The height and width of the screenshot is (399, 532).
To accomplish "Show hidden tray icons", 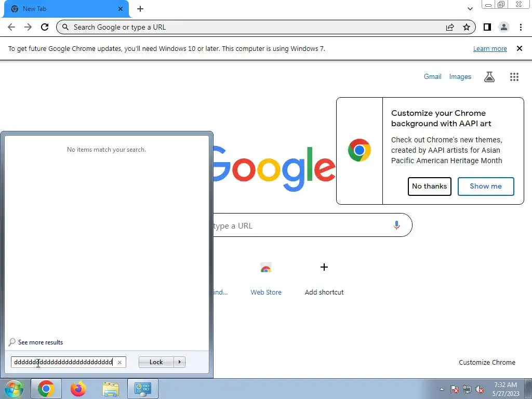I will [442, 389].
